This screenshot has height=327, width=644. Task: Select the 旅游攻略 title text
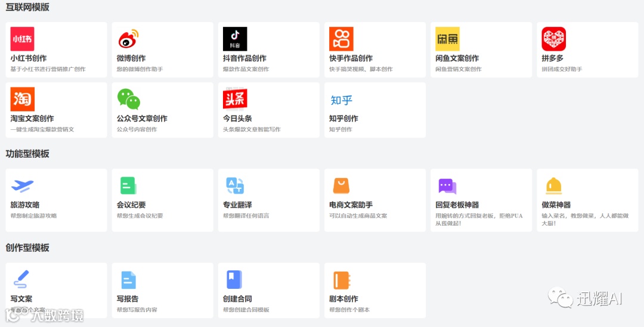tap(25, 205)
